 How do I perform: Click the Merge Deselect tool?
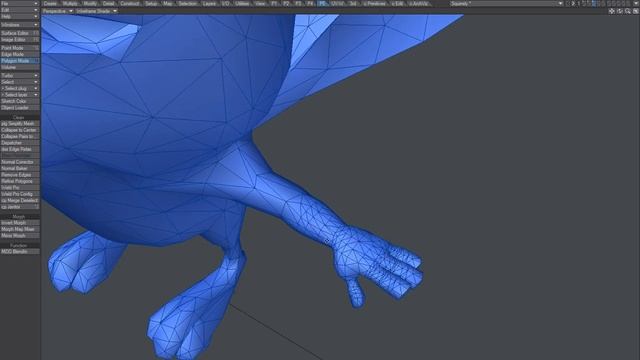pyautogui.click(x=20, y=200)
